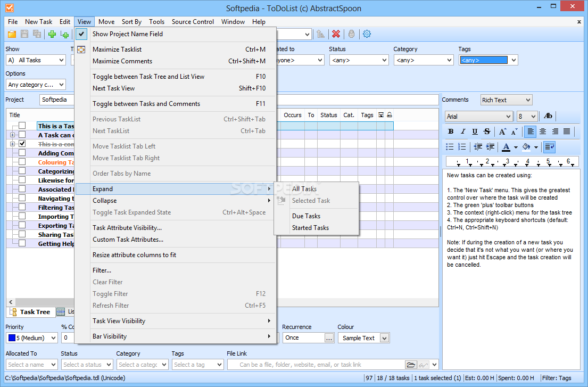The image size is (588, 387).
Task: Click the background fill colour bucket icon
Action: [x=526, y=146]
